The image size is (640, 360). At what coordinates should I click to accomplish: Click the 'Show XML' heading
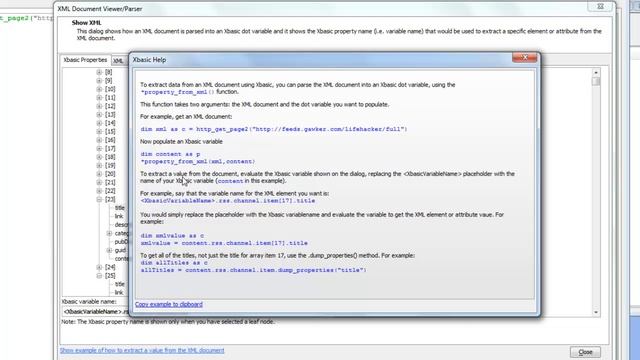click(87, 23)
